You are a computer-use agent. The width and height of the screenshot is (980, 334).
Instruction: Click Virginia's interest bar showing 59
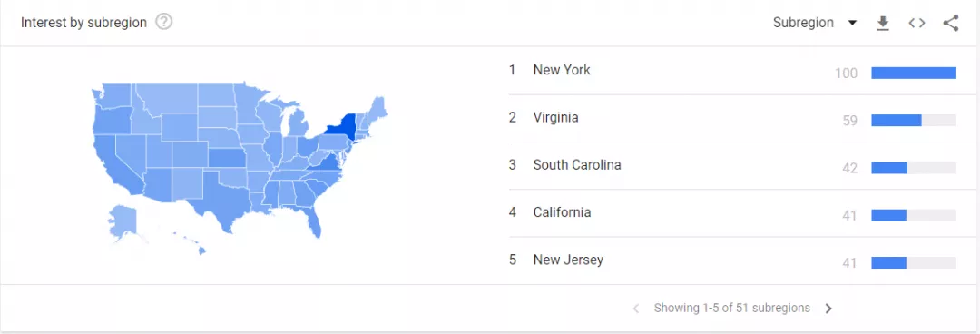pyautogui.click(x=914, y=121)
